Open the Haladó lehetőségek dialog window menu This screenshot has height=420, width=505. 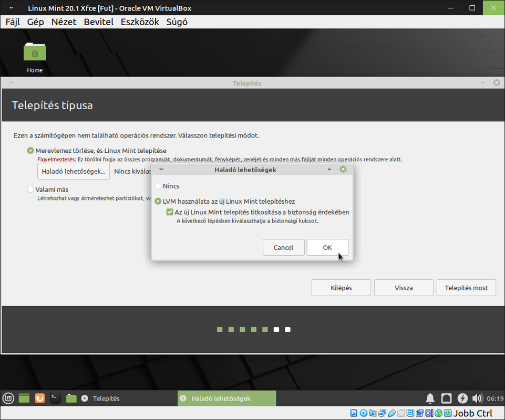pos(161,169)
